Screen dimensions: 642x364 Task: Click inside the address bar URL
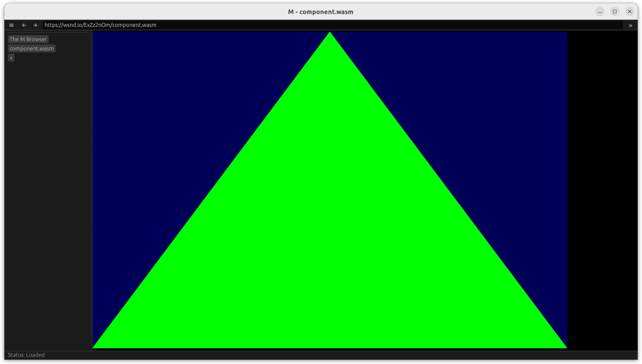pyautogui.click(x=100, y=25)
